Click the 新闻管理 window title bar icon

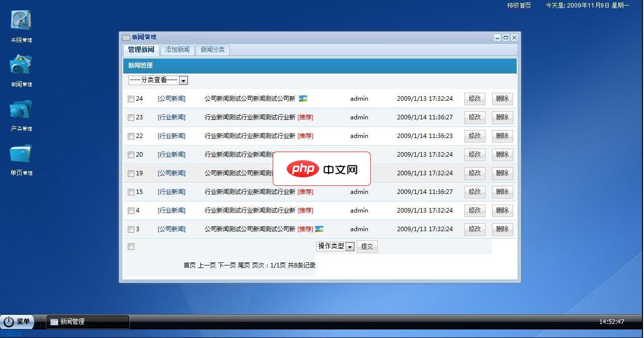125,37
